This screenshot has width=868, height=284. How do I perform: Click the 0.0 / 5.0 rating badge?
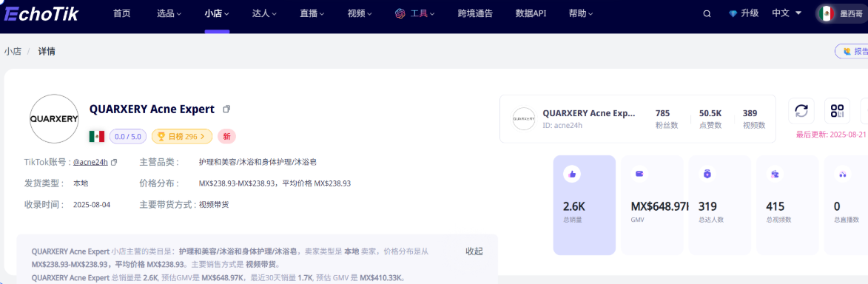[128, 136]
